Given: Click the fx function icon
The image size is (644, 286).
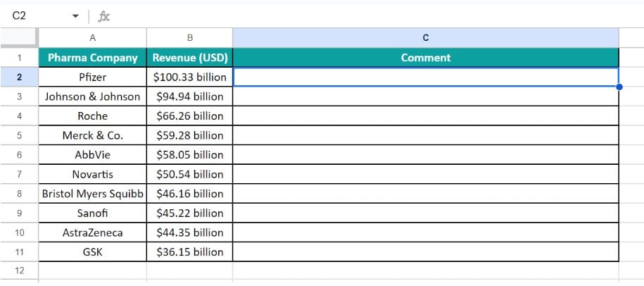Looking at the screenshot, I should (104, 16).
